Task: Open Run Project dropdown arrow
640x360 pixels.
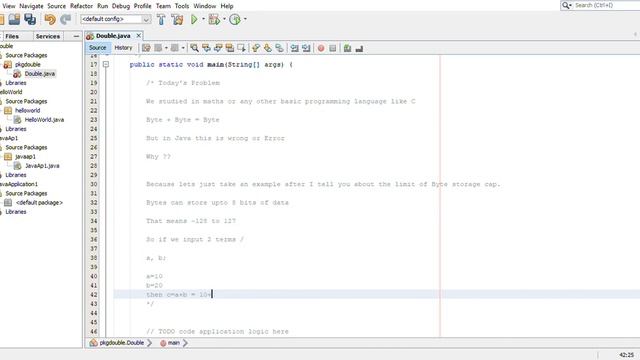Action: pos(203,19)
